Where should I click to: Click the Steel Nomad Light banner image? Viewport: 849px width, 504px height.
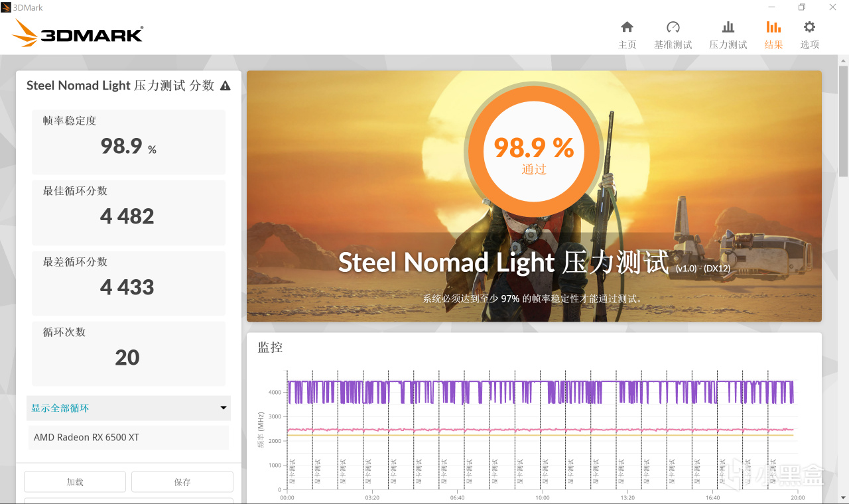click(534, 196)
